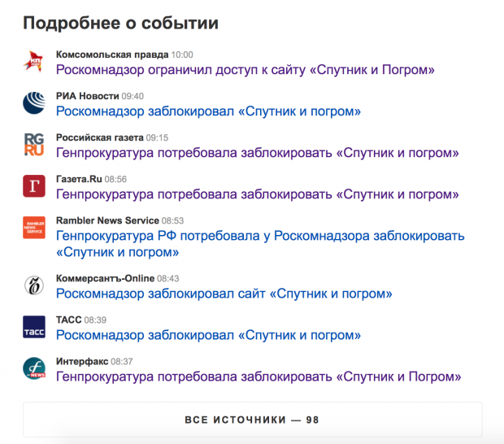Click source name «Газета.Ru»
The width and height of the screenshot is (504, 444).
click(x=79, y=179)
